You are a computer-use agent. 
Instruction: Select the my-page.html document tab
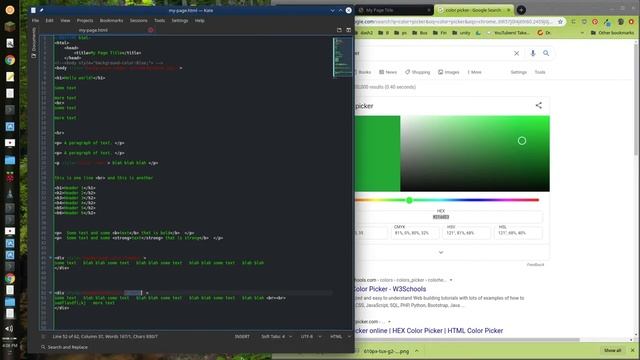[93, 30]
